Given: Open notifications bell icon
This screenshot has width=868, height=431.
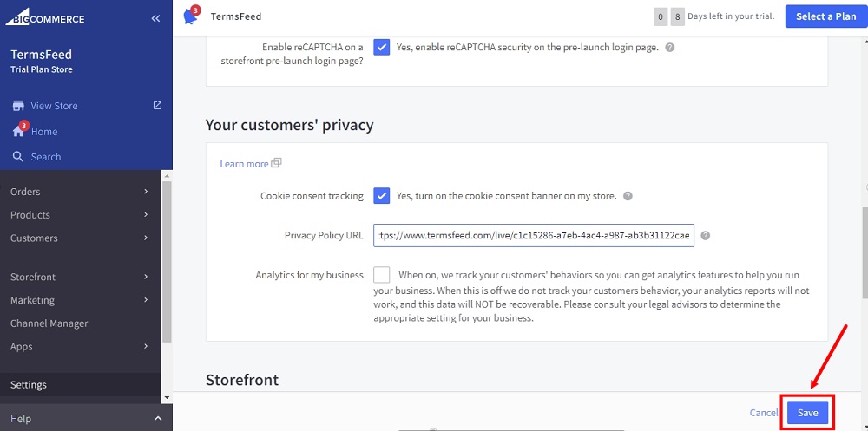Looking at the screenshot, I should (191, 16).
